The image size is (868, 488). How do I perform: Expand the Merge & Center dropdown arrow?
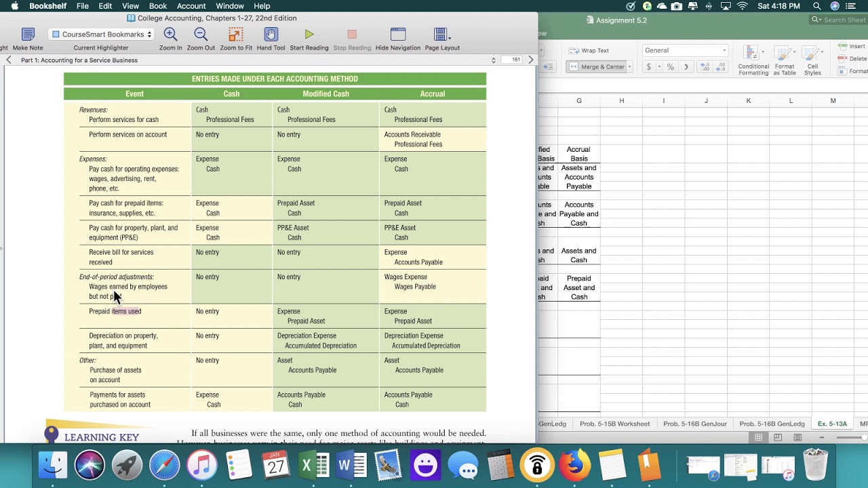pos(629,66)
